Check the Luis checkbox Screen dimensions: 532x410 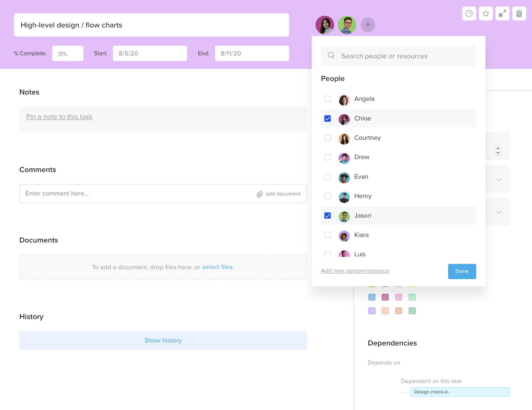point(328,254)
